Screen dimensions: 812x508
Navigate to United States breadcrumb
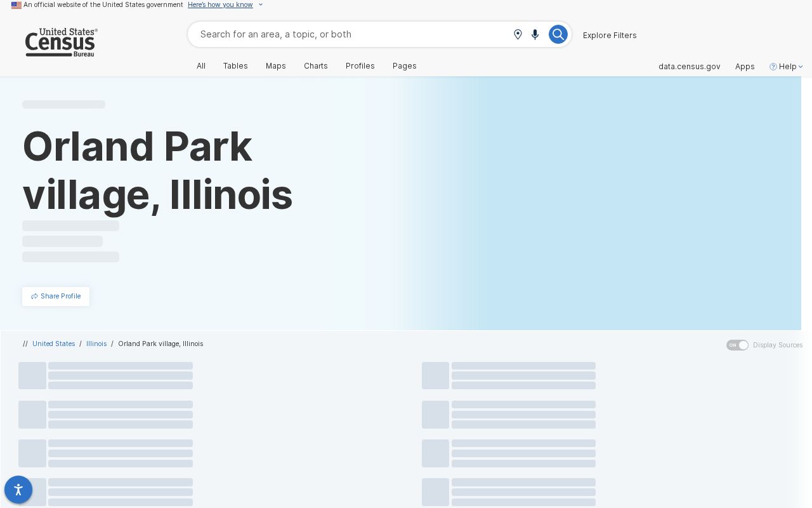click(x=54, y=344)
